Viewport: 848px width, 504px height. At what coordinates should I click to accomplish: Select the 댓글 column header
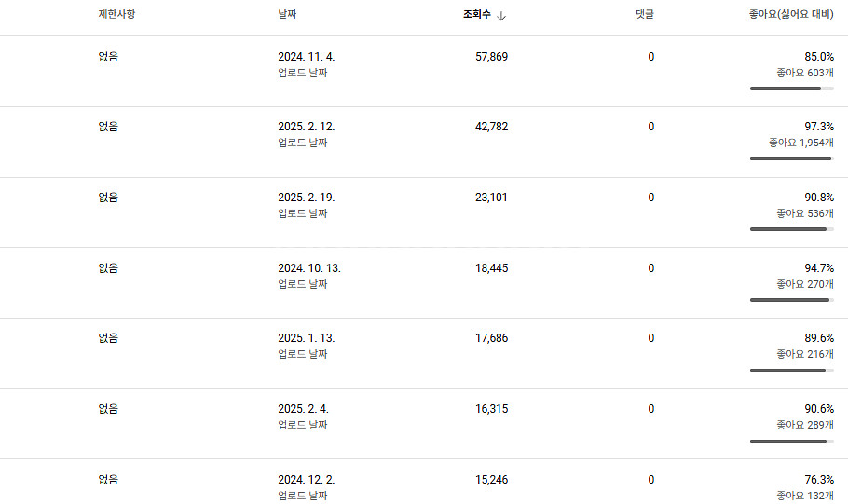pyautogui.click(x=644, y=15)
